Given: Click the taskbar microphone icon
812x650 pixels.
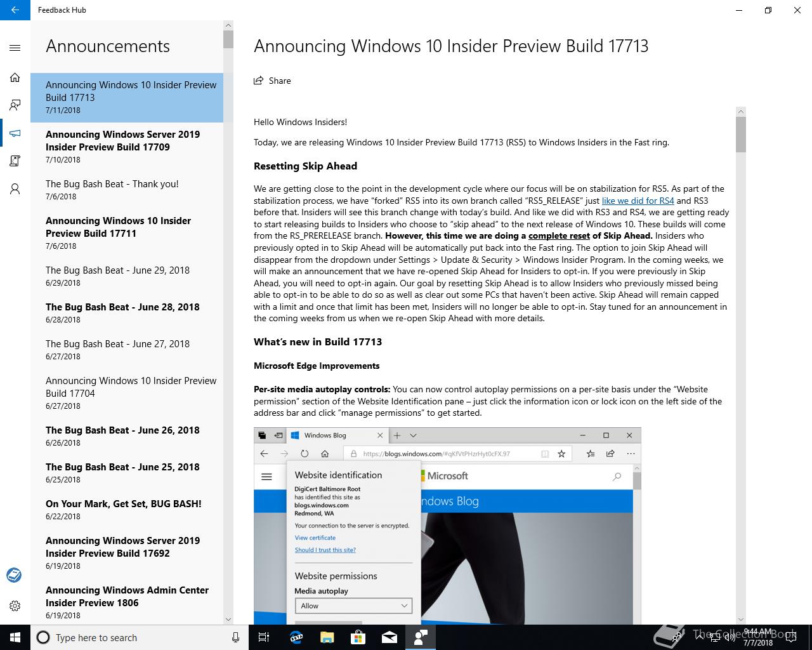Looking at the screenshot, I should tap(235, 637).
